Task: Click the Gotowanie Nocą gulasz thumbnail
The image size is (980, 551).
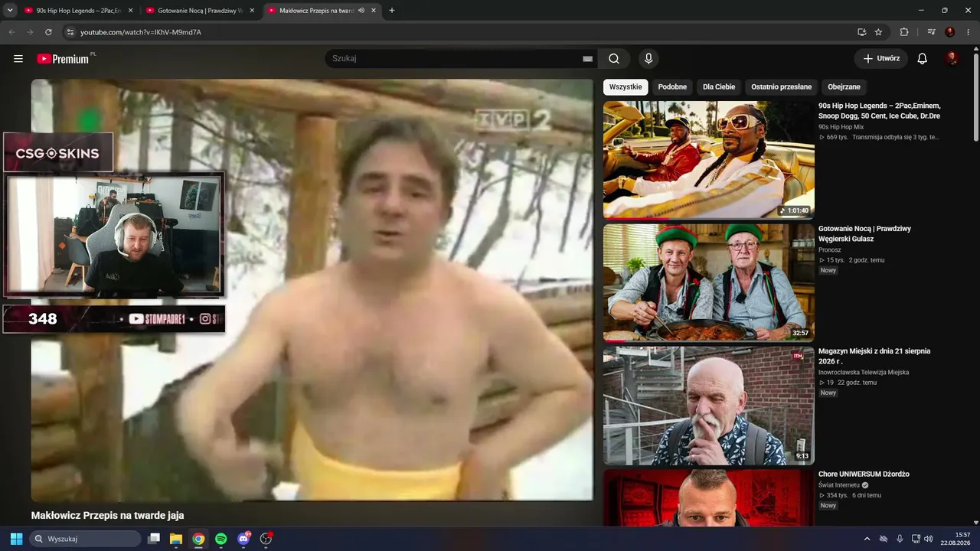Action: (709, 282)
